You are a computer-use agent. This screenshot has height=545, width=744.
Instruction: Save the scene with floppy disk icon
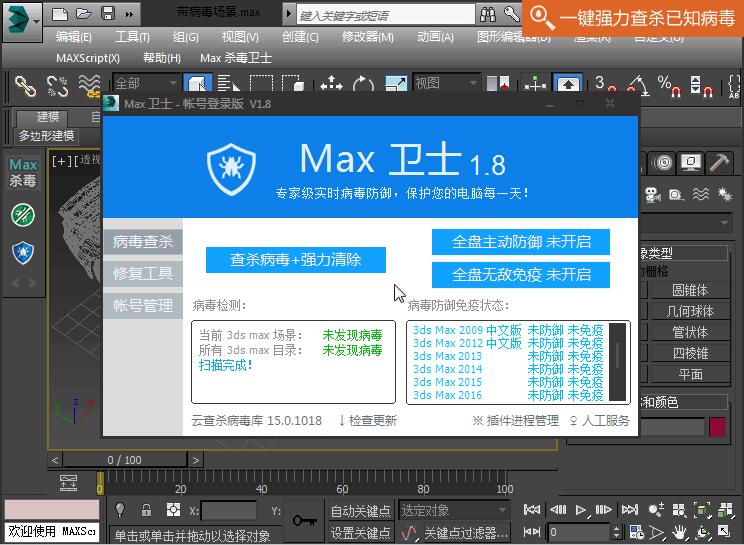[108, 13]
